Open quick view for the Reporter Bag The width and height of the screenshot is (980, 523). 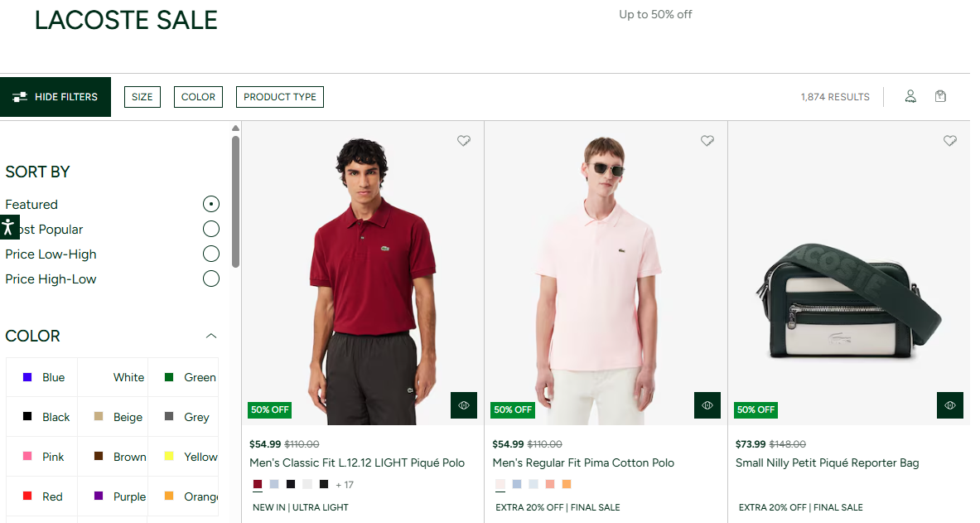pyautogui.click(x=950, y=405)
